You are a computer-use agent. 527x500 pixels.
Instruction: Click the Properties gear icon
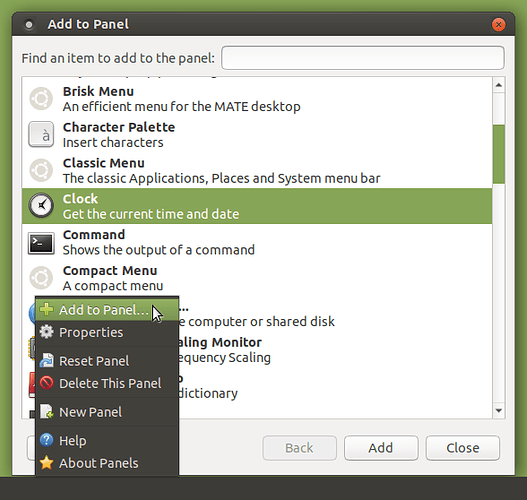46,332
